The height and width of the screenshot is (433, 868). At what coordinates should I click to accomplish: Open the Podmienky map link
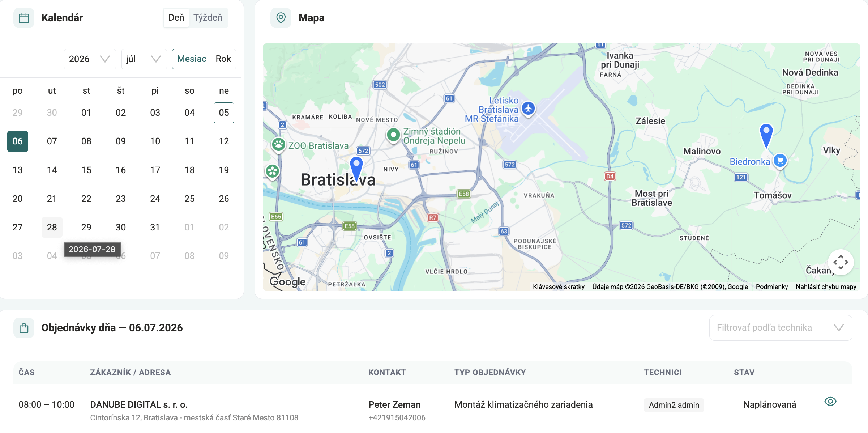click(771, 287)
